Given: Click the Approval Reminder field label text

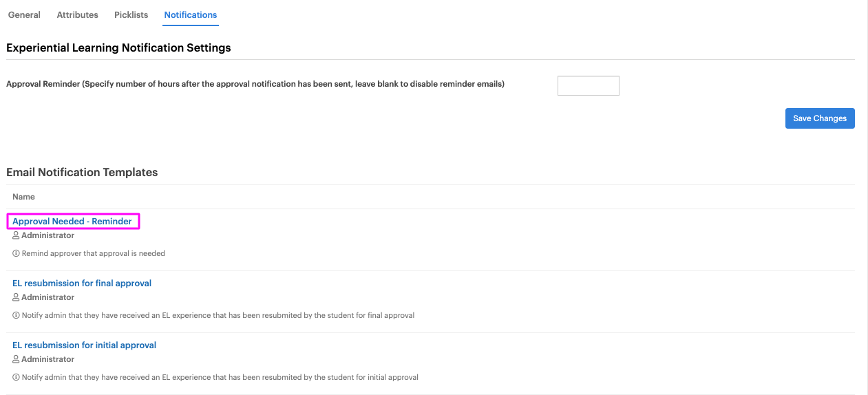Looking at the screenshot, I should click(255, 84).
